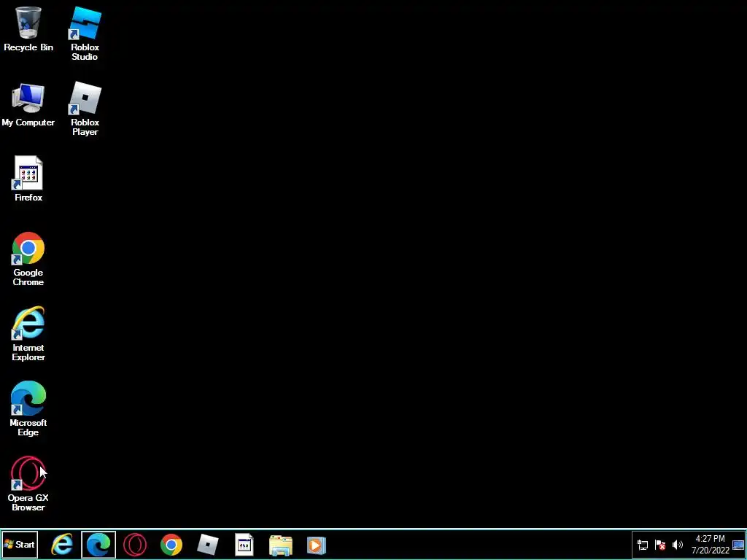The image size is (747, 560).
Task: Open the Start menu
Action: coord(20,544)
